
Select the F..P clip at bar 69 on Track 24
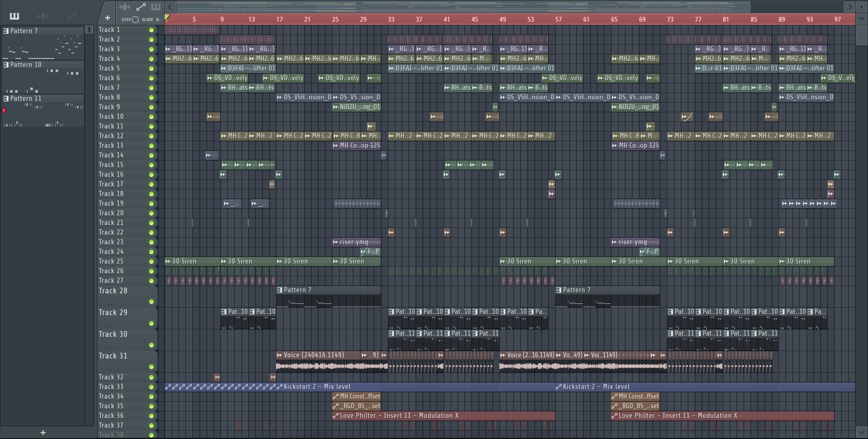point(649,252)
